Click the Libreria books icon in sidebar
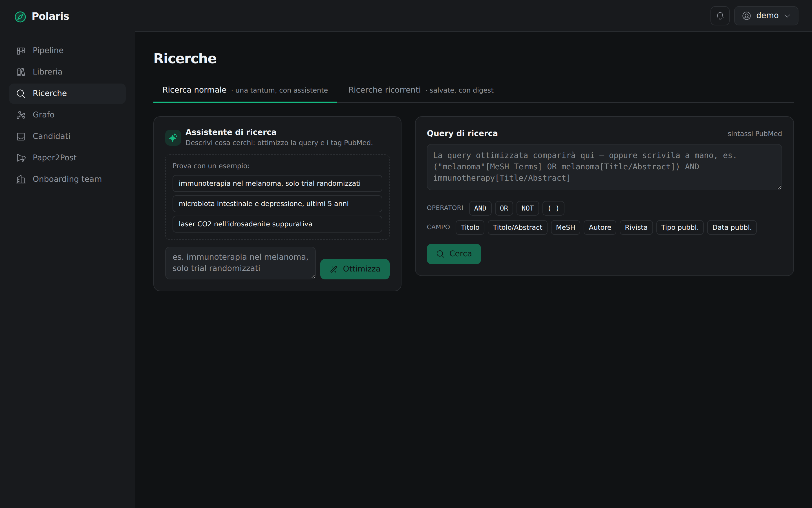The image size is (812, 508). 21,72
